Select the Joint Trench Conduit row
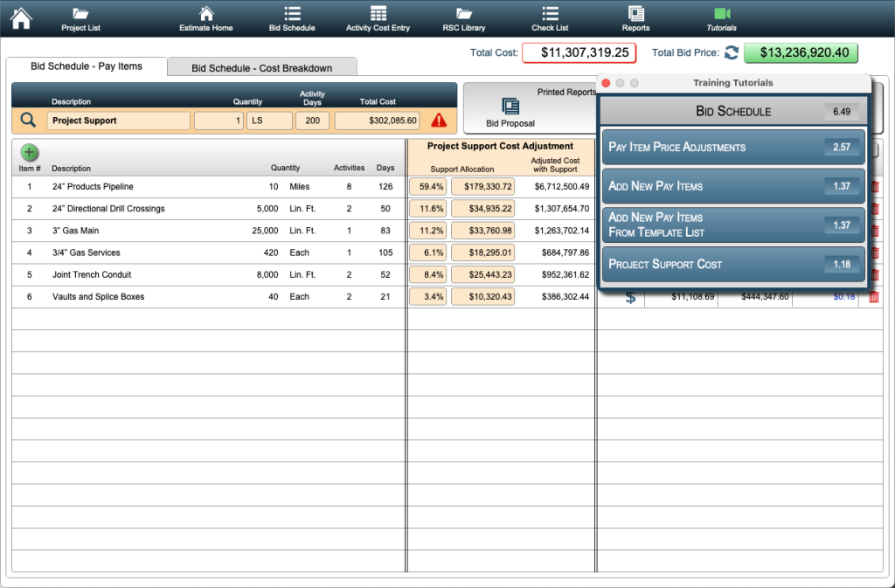This screenshot has width=895, height=588. pyautogui.click(x=208, y=275)
